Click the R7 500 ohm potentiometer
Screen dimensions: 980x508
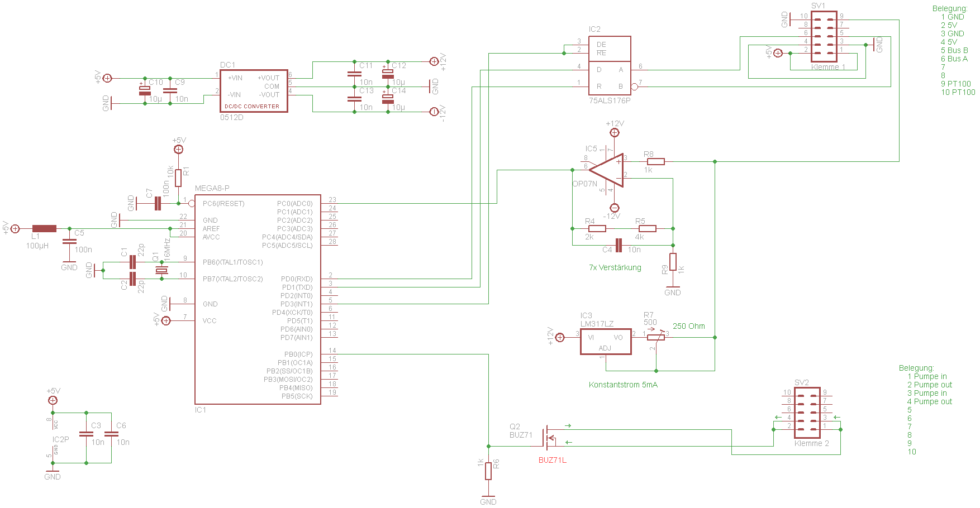click(x=655, y=337)
